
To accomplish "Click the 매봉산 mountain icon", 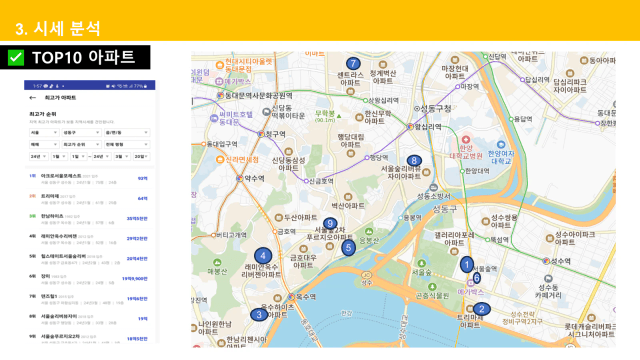I will pos(217,262).
